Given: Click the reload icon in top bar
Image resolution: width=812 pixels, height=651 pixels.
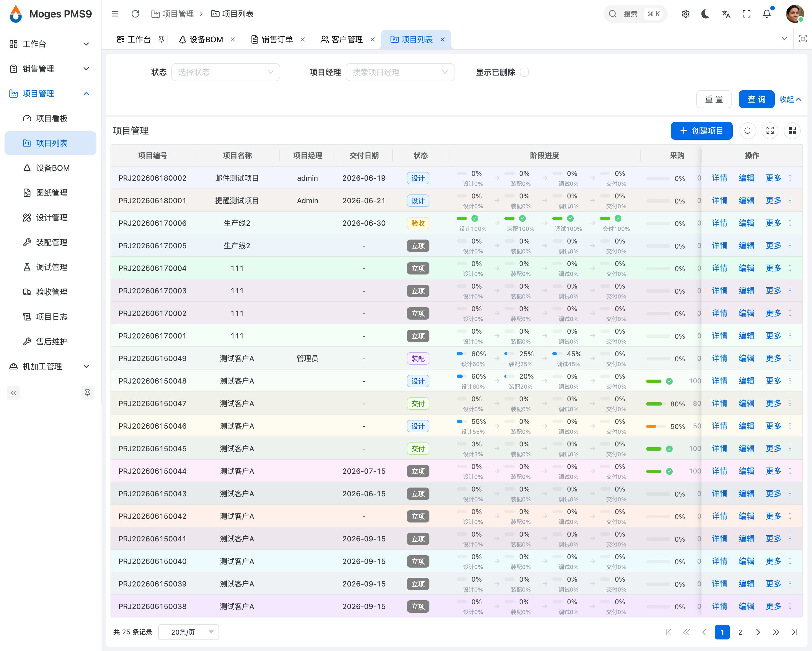Looking at the screenshot, I should pyautogui.click(x=135, y=14).
